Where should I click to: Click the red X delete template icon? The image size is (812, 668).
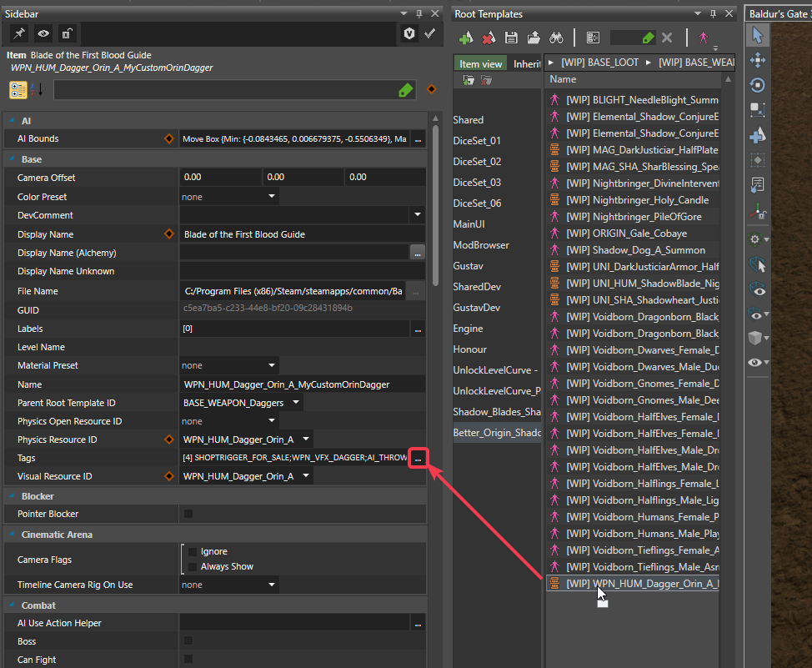tap(489, 38)
